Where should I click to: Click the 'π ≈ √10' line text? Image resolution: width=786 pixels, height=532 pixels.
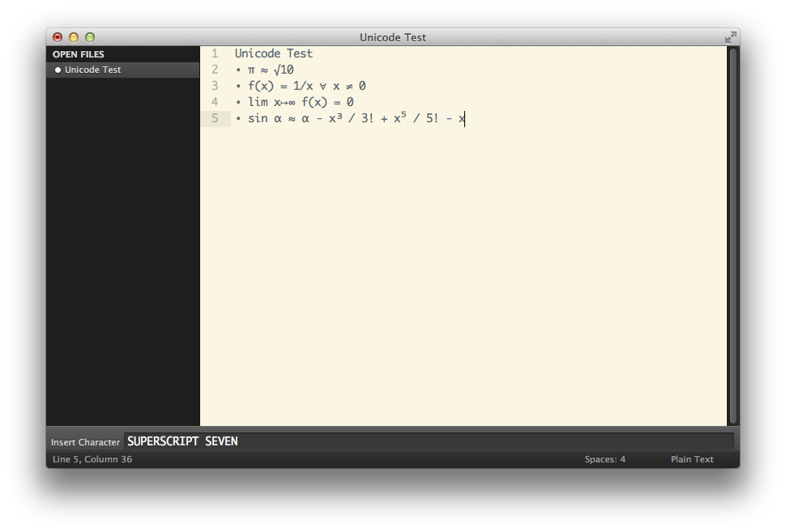(271, 70)
